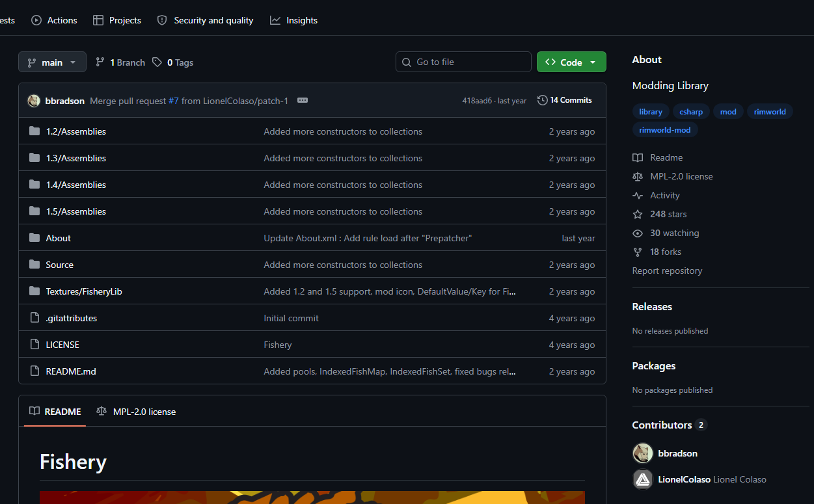Click folder icon for Source
The width and height of the screenshot is (814, 504).
34,265
